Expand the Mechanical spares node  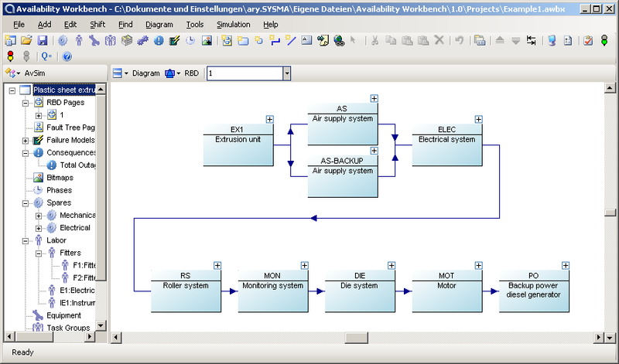click(38, 216)
